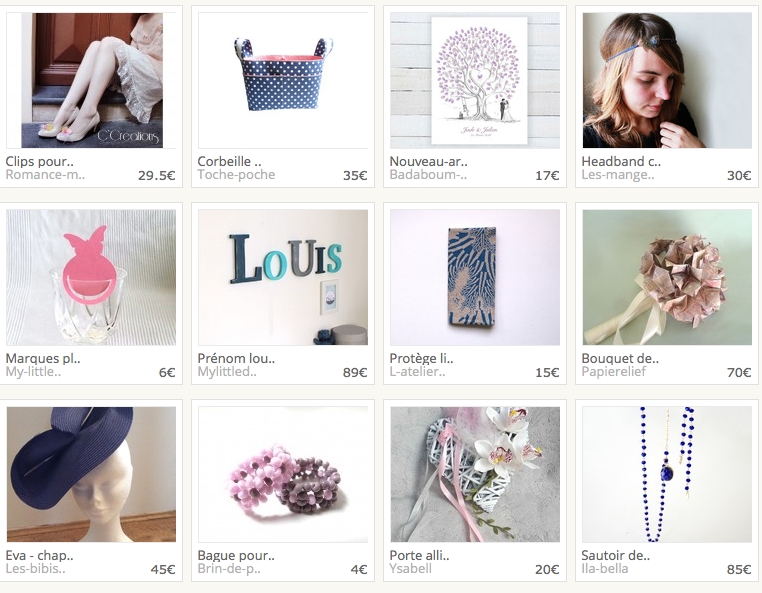This screenshot has width=762, height=593.
Task: Open the polka dot basket image
Action: [283, 80]
